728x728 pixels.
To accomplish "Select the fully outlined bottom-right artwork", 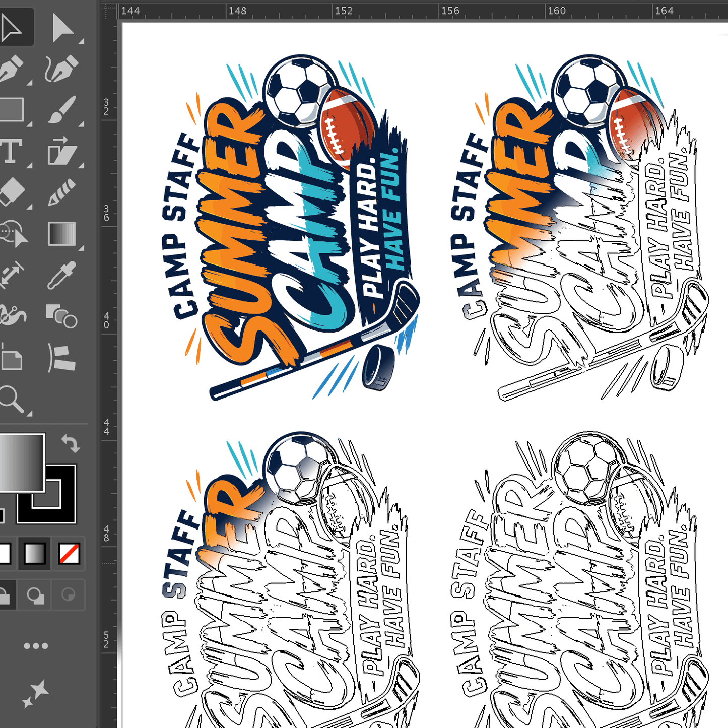I will tap(579, 579).
